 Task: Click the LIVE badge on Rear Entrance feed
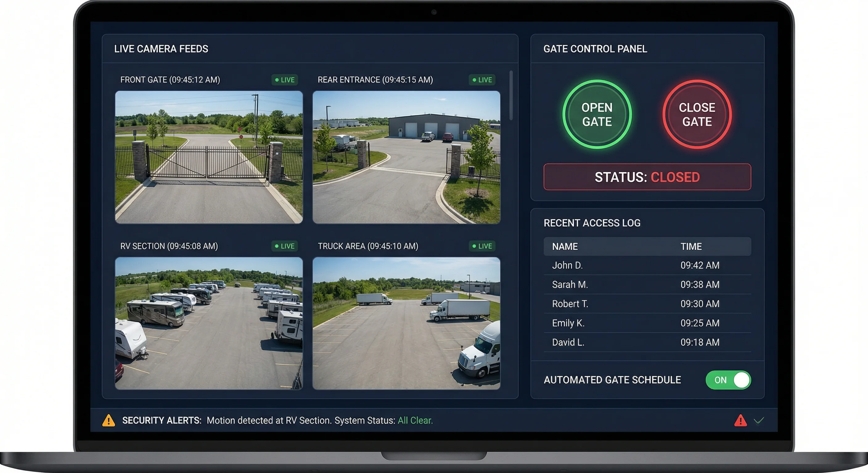(482, 80)
